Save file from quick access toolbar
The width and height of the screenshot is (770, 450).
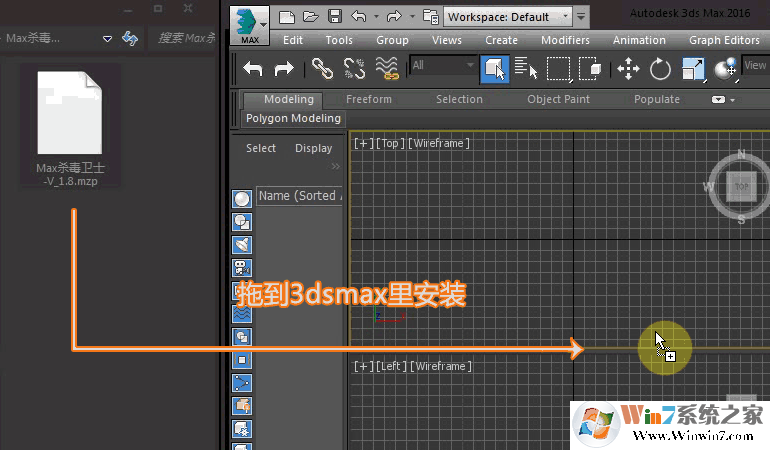pyautogui.click(x=334, y=17)
